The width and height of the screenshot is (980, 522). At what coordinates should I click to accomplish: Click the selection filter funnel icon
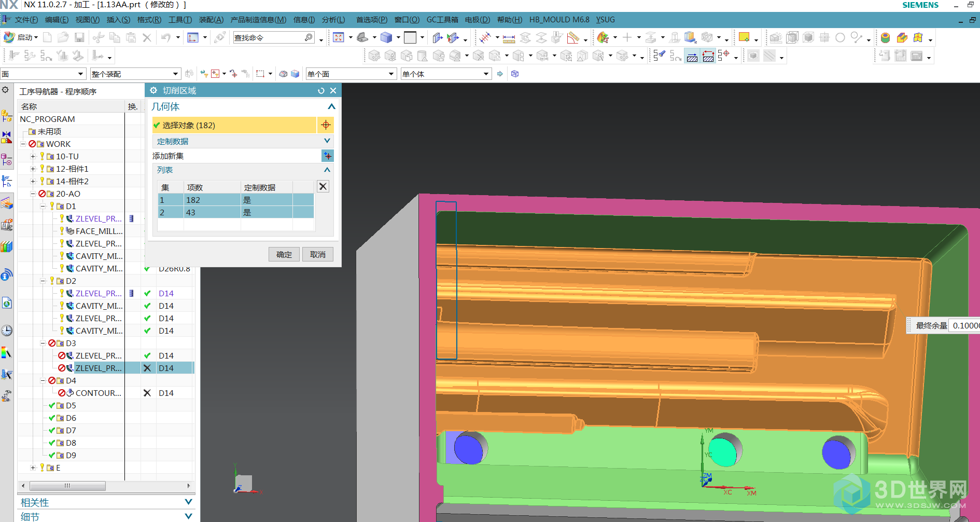click(216, 74)
